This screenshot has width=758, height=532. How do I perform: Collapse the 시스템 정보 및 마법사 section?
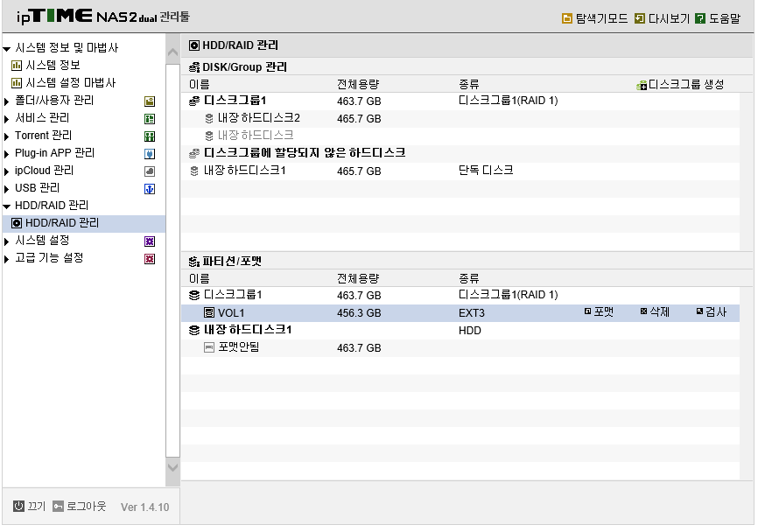[x=7, y=49]
